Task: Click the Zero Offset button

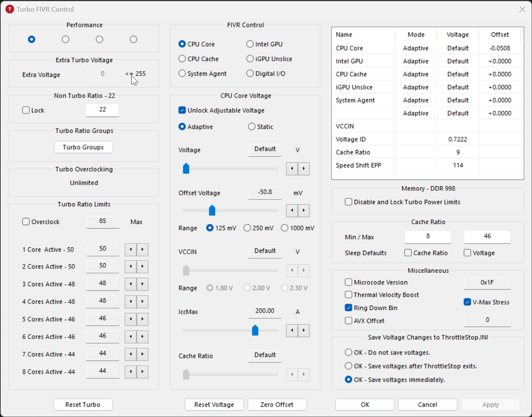Action: coord(277,405)
